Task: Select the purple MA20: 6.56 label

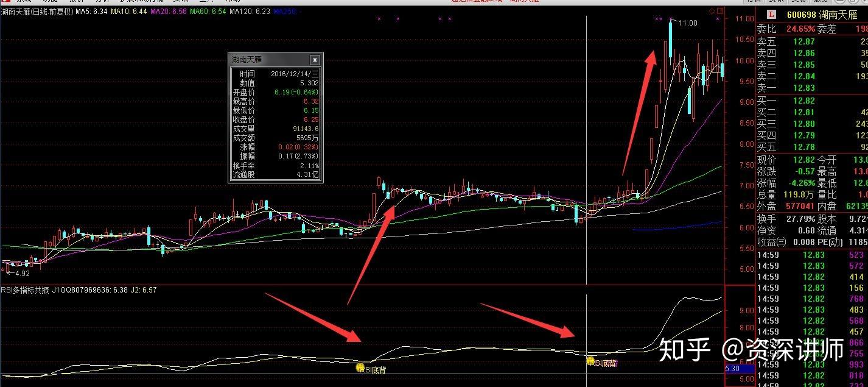Action: tap(169, 12)
